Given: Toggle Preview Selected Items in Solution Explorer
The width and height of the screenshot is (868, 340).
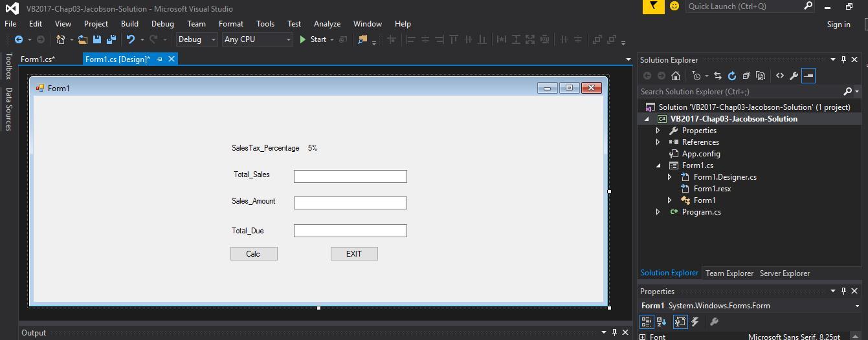Looking at the screenshot, I should (808, 76).
